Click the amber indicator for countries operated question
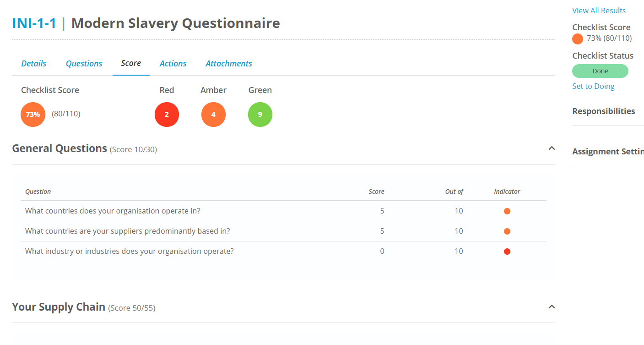Image resolution: width=644 pixels, height=345 pixels. point(507,211)
